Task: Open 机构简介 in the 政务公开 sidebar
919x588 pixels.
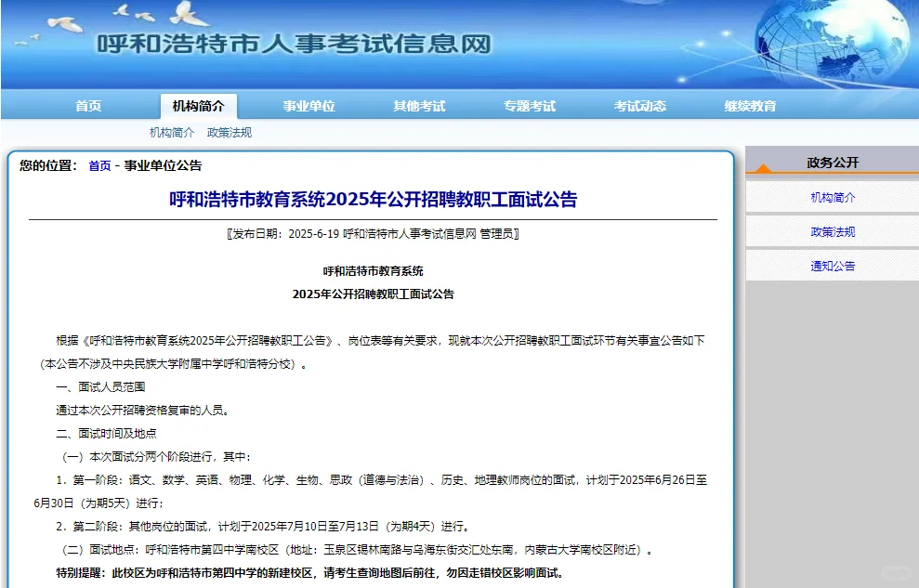Action: (833, 197)
